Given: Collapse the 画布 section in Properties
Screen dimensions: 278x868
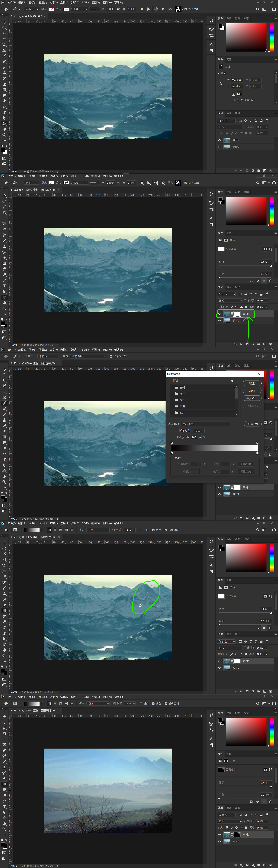Looking at the screenshot, I should 219,73.
